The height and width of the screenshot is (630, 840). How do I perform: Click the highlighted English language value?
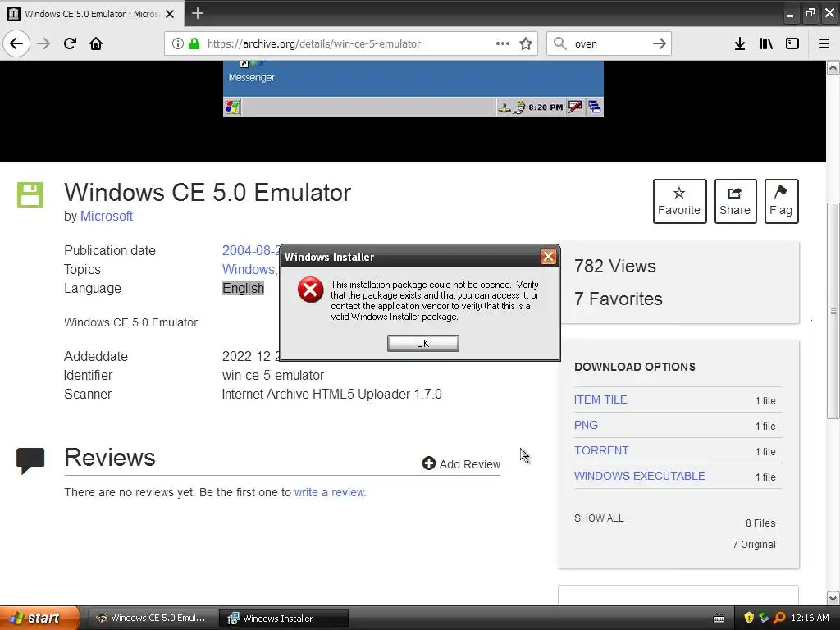(x=243, y=288)
